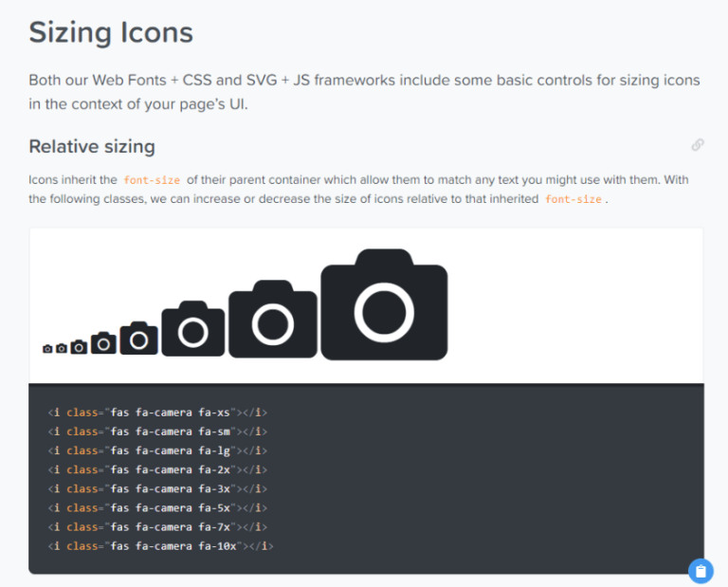Click the largest fa-10x camera icon
Viewport: 728px width, 587px height.
[384, 305]
